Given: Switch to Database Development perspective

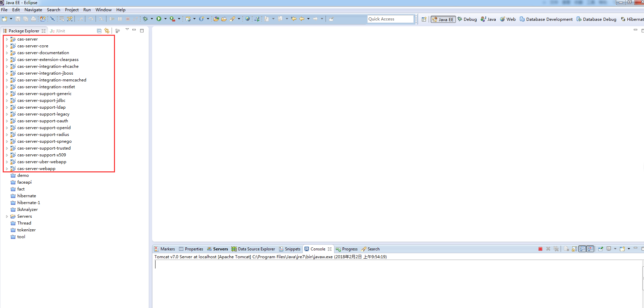Looking at the screenshot, I should point(546,19).
